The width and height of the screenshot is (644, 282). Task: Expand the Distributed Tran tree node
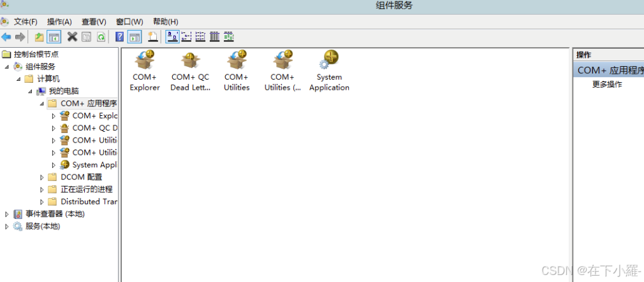42,202
